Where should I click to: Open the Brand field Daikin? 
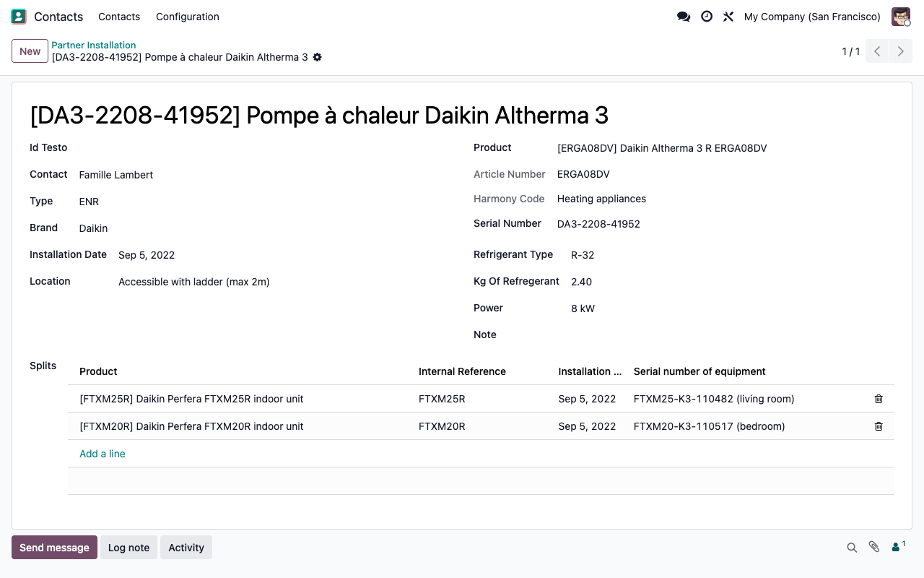click(264, 228)
